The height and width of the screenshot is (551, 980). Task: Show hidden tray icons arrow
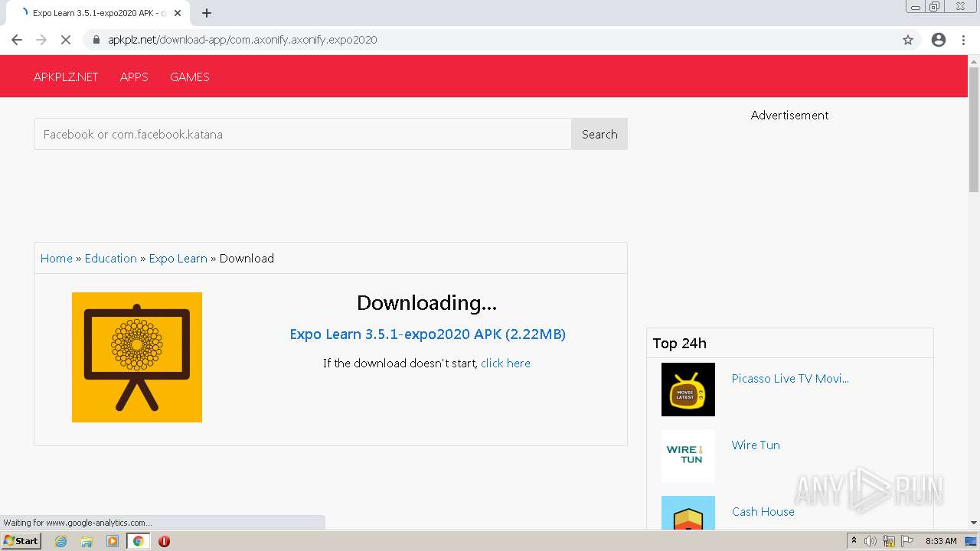pyautogui.click(x=854, y=541)
